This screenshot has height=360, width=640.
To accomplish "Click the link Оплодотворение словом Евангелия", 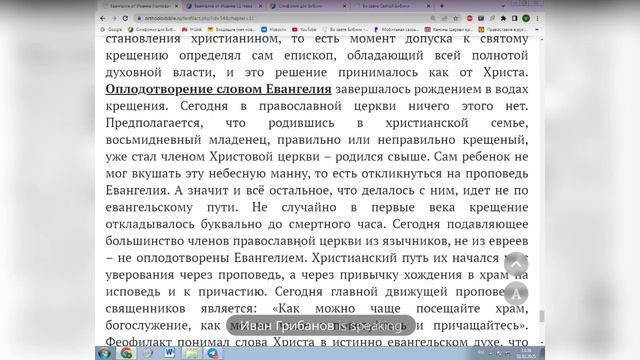I will pos(218,89).
